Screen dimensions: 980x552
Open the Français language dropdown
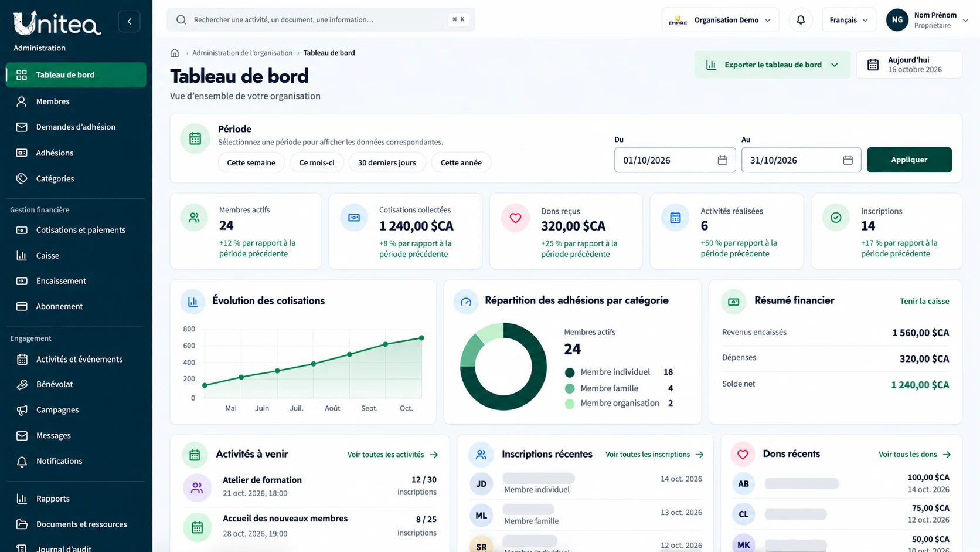click(x=849, y=20)
